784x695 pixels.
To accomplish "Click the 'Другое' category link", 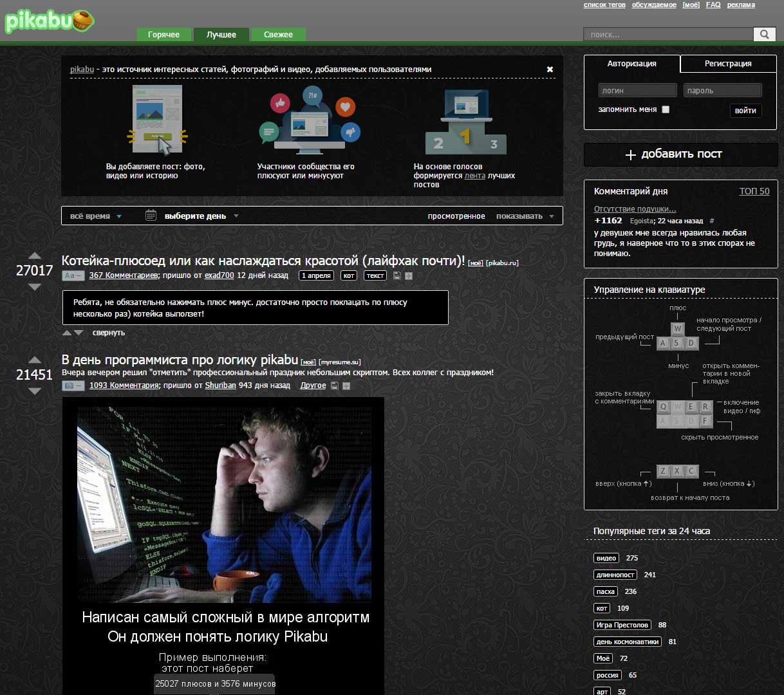I will coord(313,385).
